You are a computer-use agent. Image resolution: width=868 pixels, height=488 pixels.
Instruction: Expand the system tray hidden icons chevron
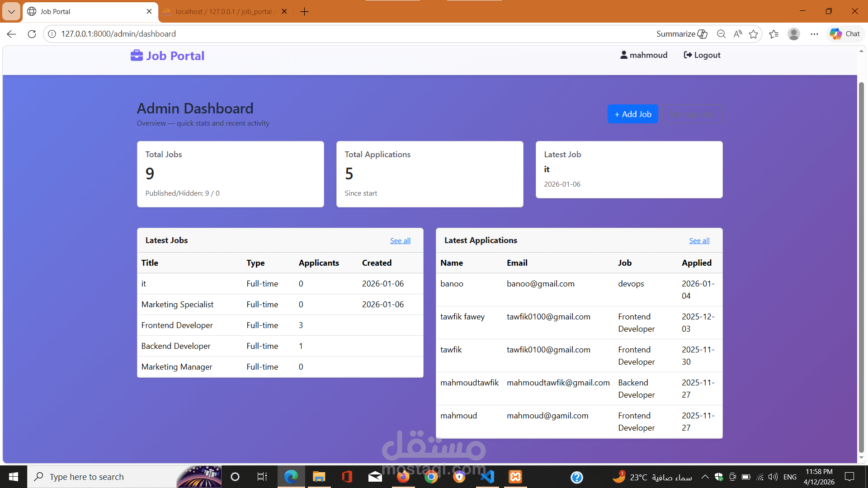[705, 477]
